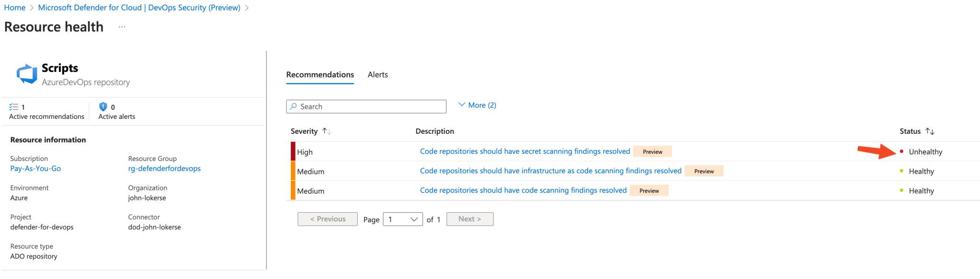980x279 pixels.
Task: Open rg-defenderfordevops resource group link
Action: tap(164, 169)
